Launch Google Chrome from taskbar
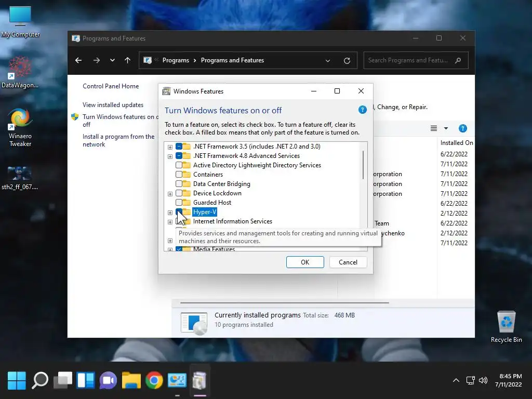The image size is (532, 399). pos(154,380)
